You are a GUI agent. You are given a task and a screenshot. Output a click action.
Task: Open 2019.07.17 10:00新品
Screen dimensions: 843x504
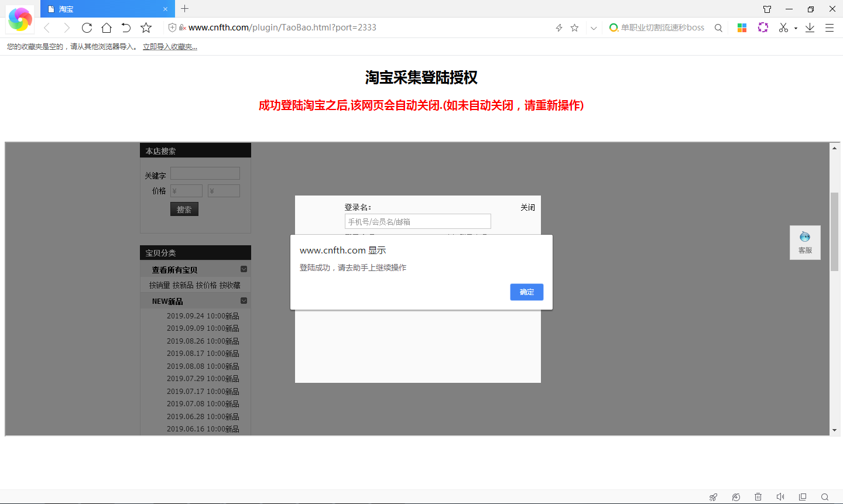(x=203, y=392)
